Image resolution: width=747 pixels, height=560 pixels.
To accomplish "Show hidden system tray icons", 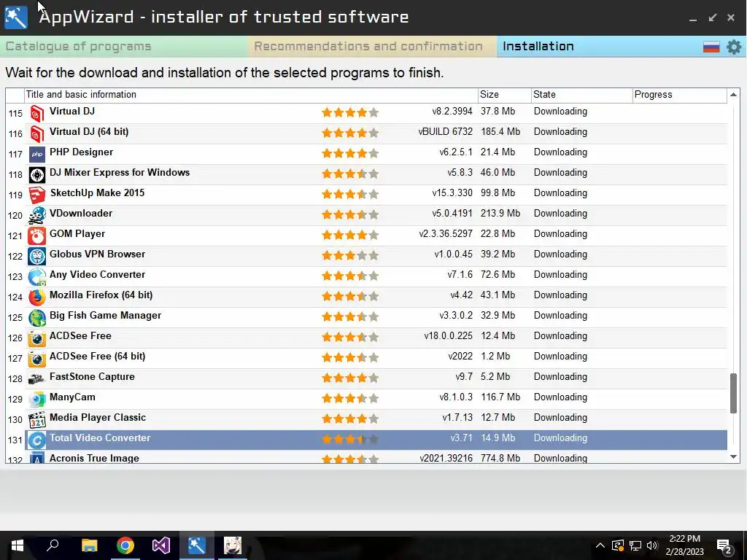I will click(600, 545).
